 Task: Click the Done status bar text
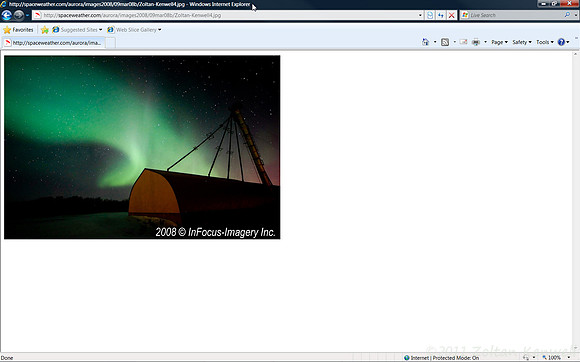7,358
